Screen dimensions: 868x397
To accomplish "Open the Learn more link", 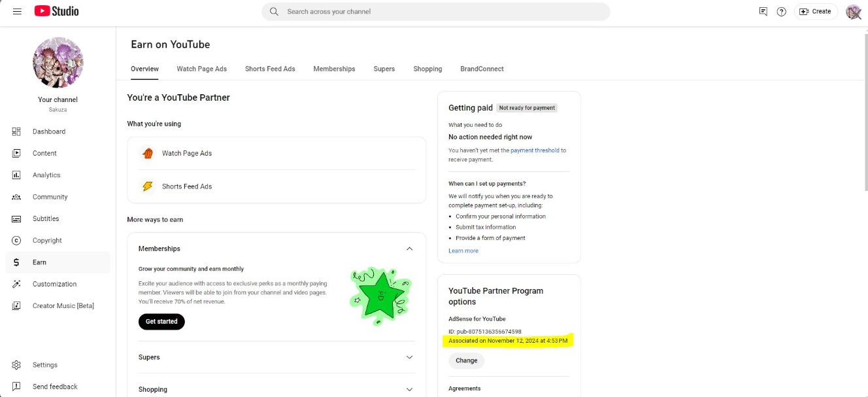I will click(463, 251).
